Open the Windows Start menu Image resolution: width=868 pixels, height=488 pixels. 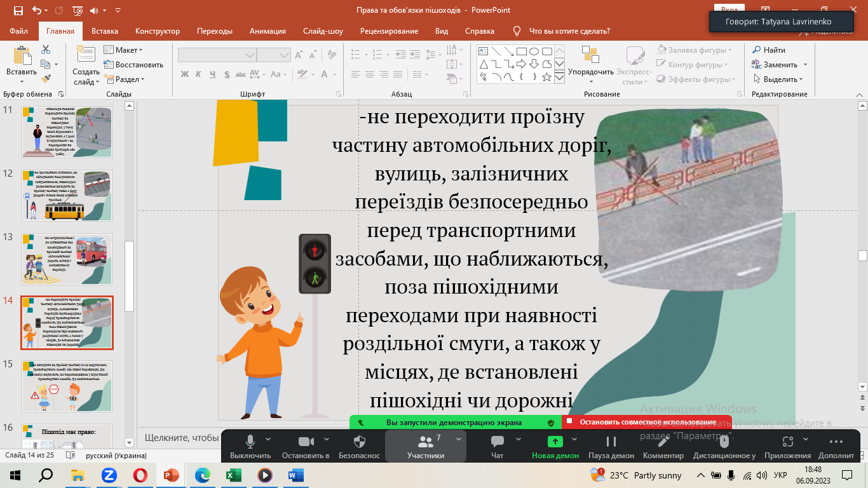(x=15, y=475)
